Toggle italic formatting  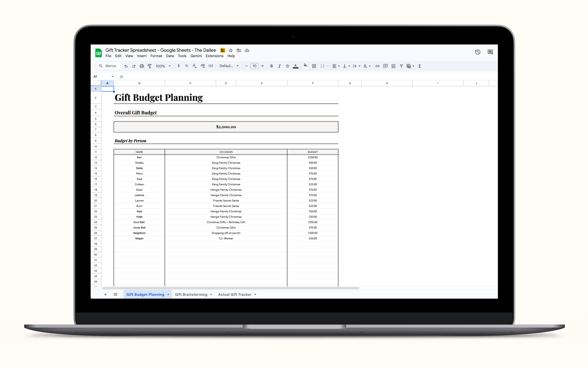pyautogui.click(x=279, y=66)
